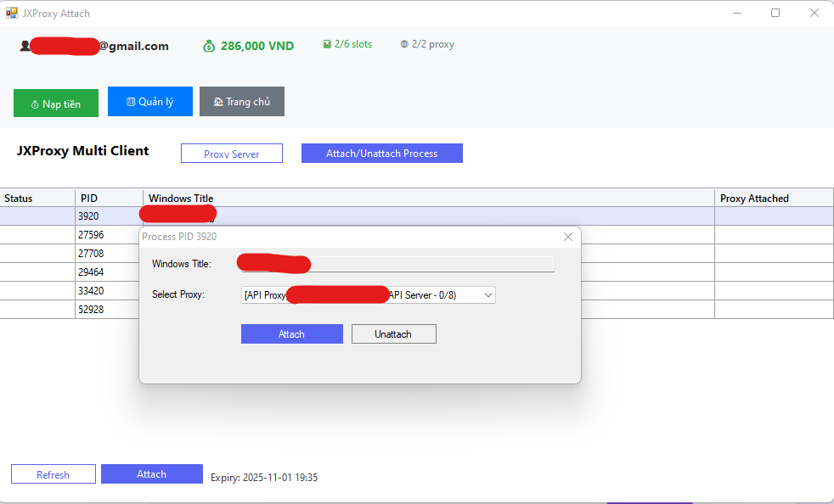Maximize the JXProxy Attach window
This screenshot has height=504, width=834.
point(775,13)
